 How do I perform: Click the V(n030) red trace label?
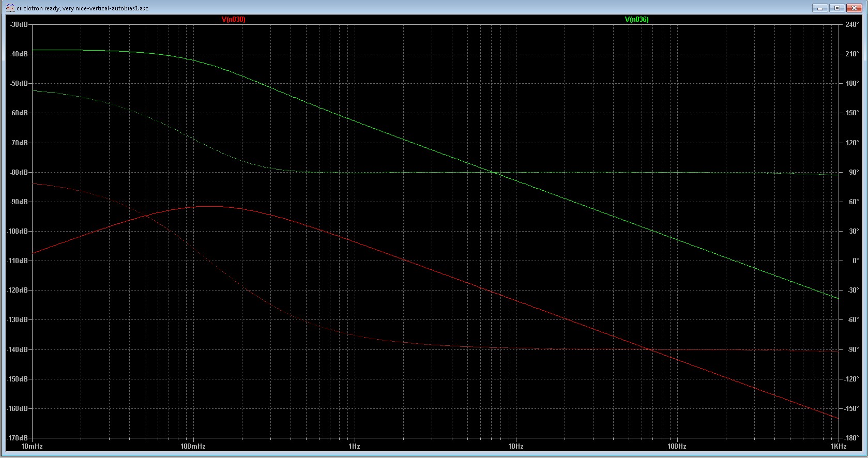[x=233, y=19]
